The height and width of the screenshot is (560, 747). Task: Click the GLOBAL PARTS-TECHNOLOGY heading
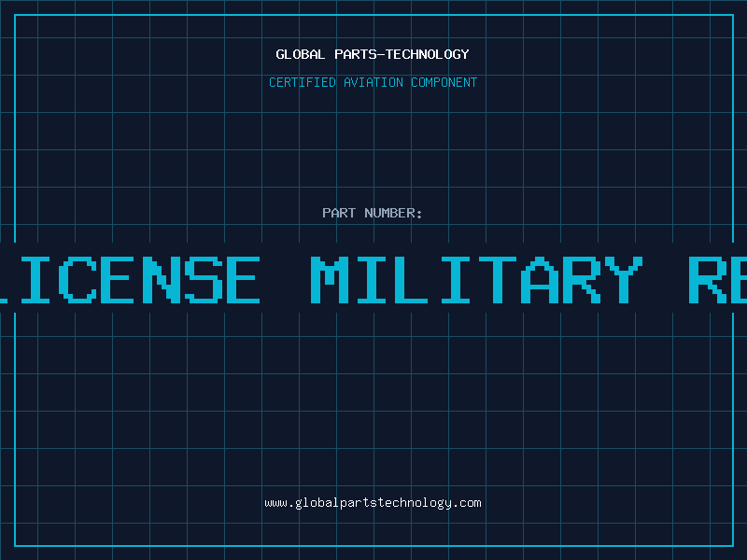tap(373, 54)
